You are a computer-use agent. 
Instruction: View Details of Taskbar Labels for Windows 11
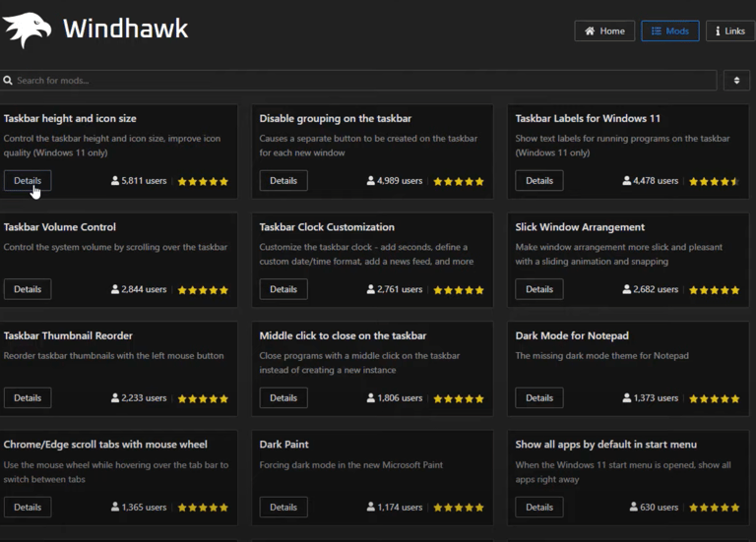pos(539,181)
